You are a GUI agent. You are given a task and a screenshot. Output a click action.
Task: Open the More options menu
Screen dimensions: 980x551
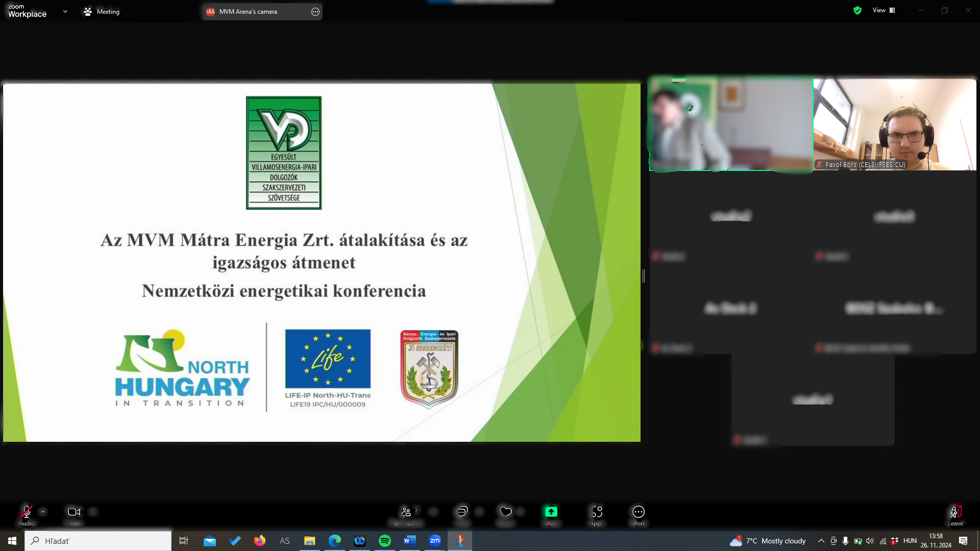click(639, 515)
